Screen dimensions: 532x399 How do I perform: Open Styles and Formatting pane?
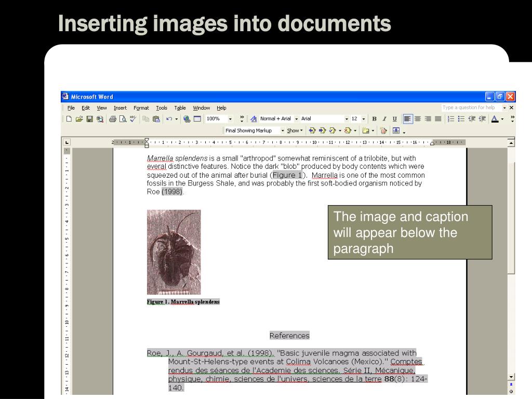point(254,119)
